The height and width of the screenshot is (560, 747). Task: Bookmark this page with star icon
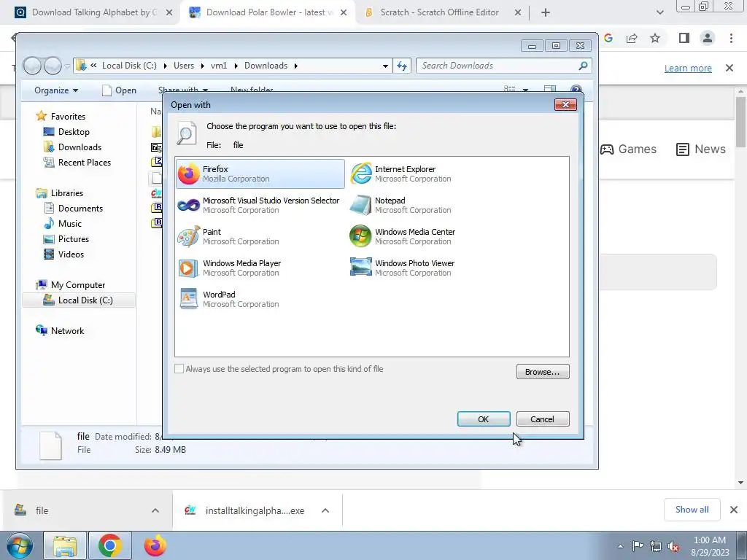click(655, 38)
